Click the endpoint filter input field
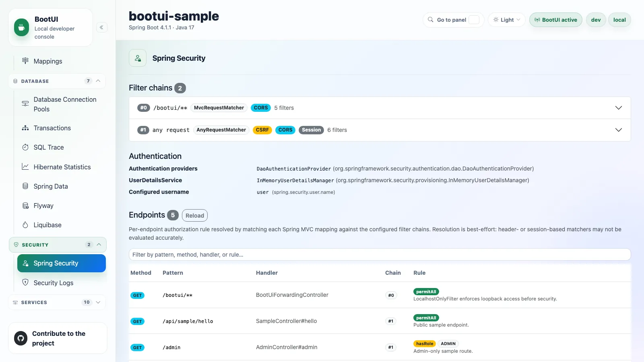The height and width of the screenshot is (362, 644). coord(380,255)
